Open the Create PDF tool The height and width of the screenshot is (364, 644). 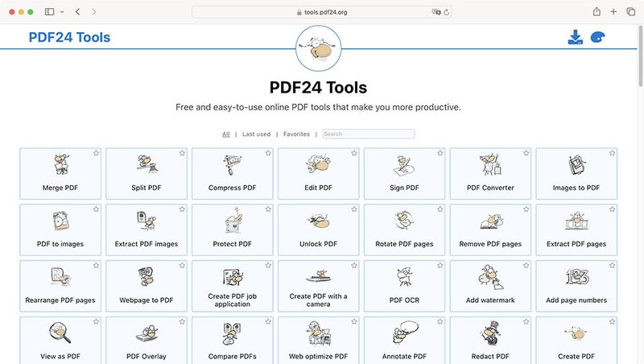click(x=576, y=340)
